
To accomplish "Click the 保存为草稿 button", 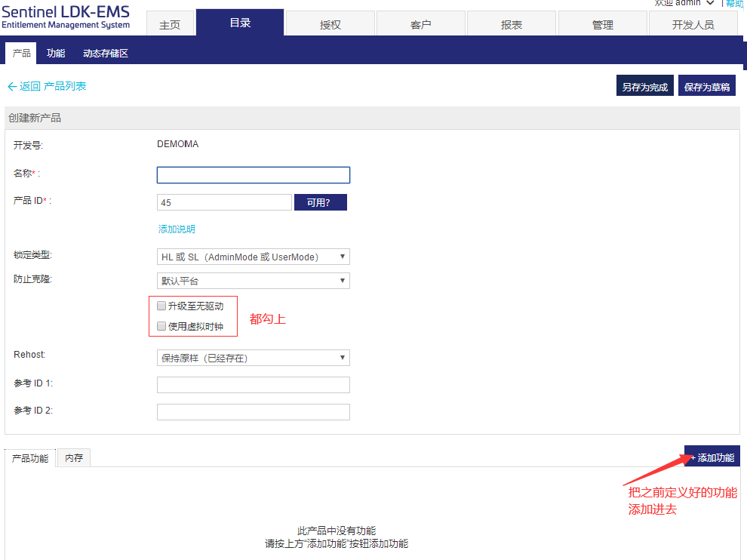I will pyautogui.click(x=707, y=87).
